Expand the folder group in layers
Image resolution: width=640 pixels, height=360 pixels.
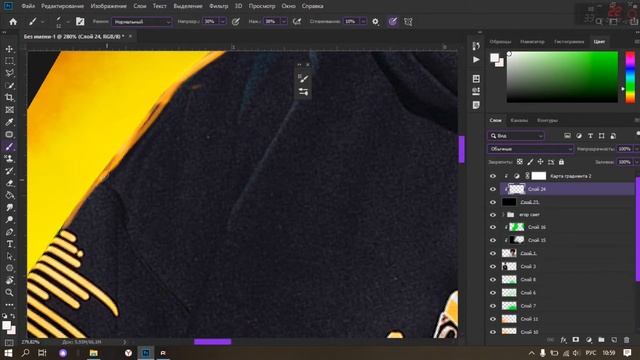click(503, 215)
